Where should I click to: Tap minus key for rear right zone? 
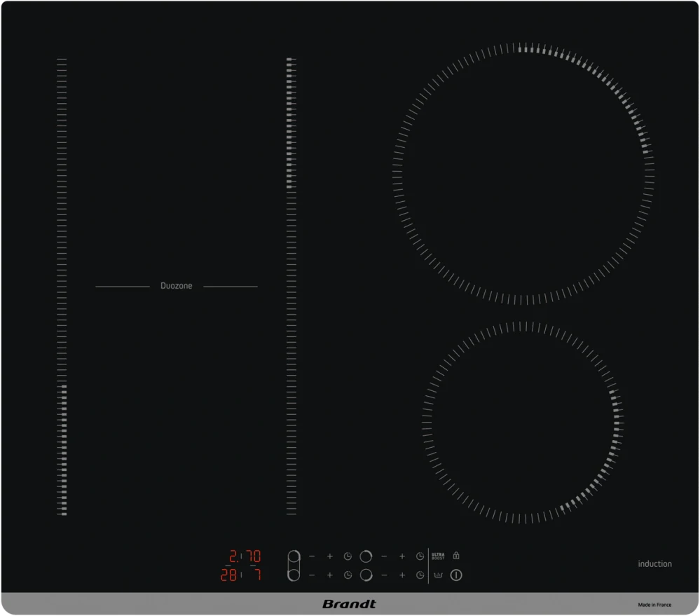coord(384,556)
